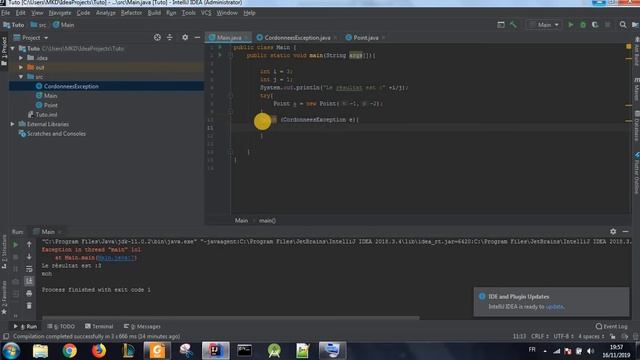Open the Build menu
The width and height of the screenshot is (640, 360).
[x=154, y=13]
